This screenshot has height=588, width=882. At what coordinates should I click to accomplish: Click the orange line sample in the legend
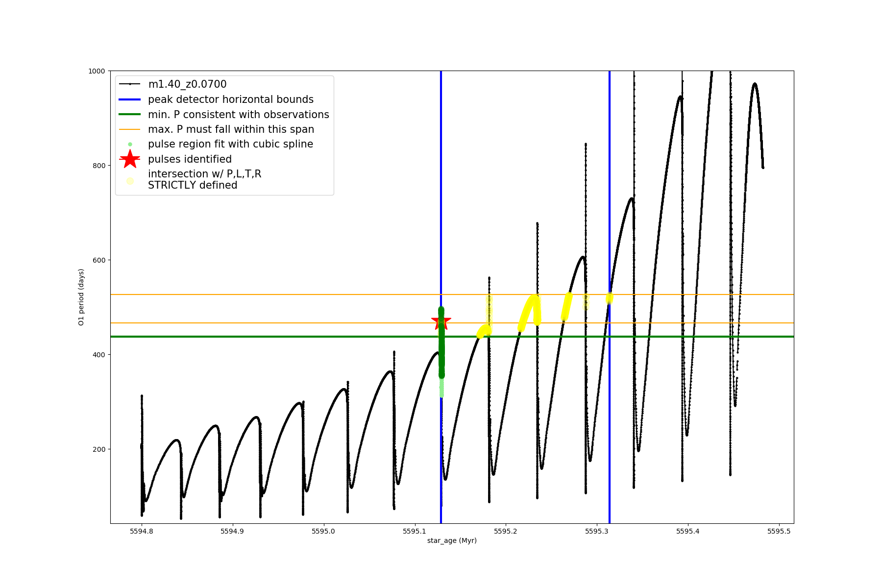[x=130, y=129]
